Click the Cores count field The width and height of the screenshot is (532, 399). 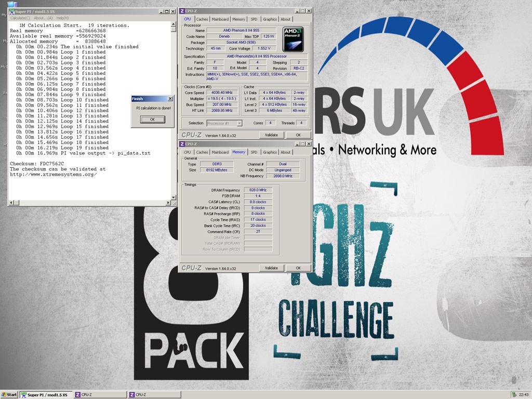click(x=270, y=123)
